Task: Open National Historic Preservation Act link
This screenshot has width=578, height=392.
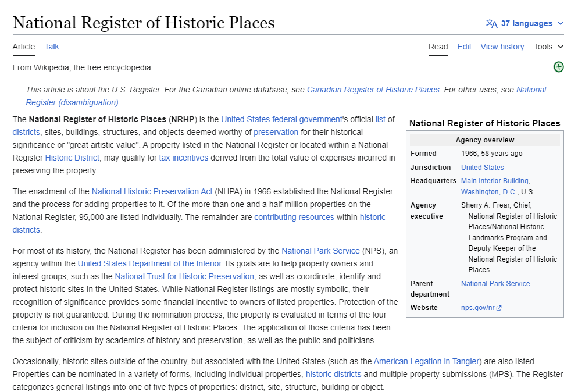Action: click(152, 192)
